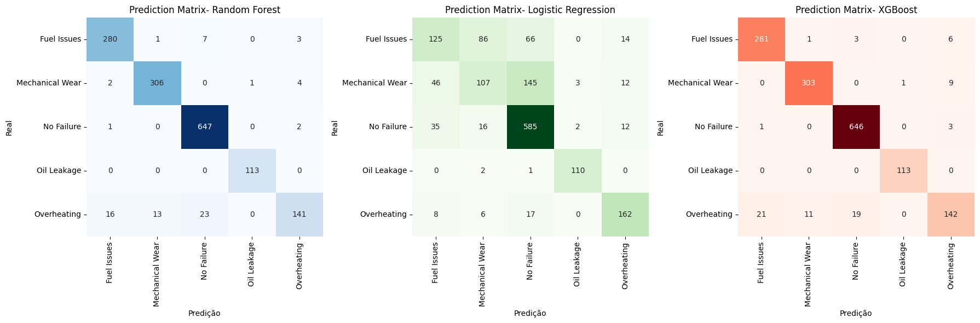Click the Logistic Regression "Mechanical Wear" row label
The image size is (980, 323).
(x=374, y=83)
